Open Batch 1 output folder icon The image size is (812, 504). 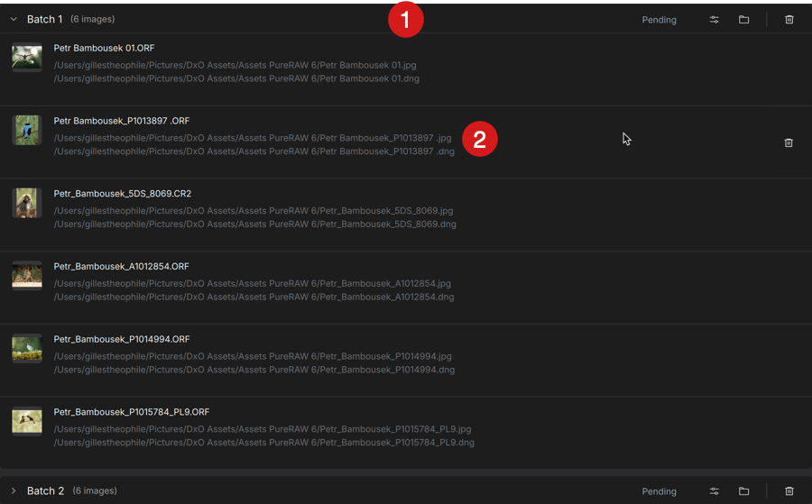[743, 20]
